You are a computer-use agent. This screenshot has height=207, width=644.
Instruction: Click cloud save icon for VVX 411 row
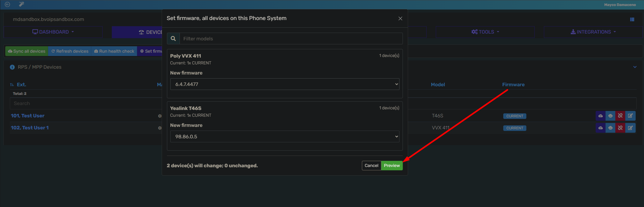[610, 128]
